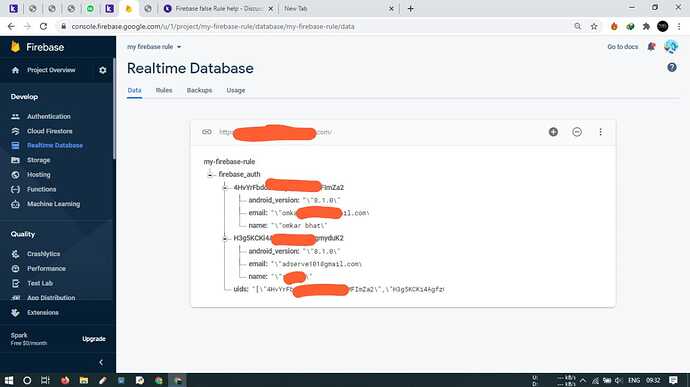Click the remove node minus icon
690x387 pixels.
[577, 132]
